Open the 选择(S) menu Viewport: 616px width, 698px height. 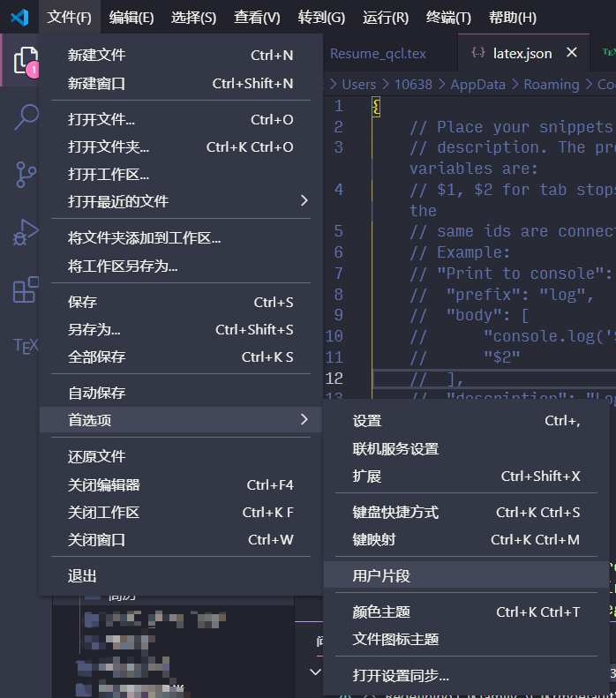point(193,18)
